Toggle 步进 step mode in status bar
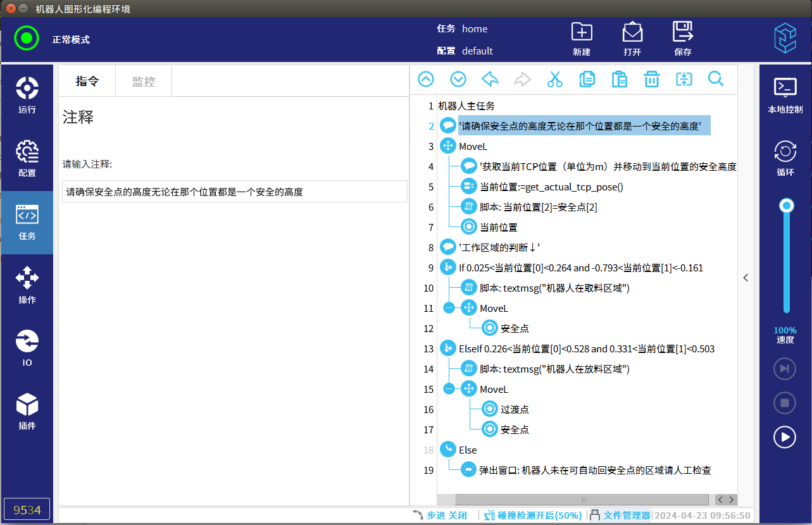 click(x=440, y=516)
